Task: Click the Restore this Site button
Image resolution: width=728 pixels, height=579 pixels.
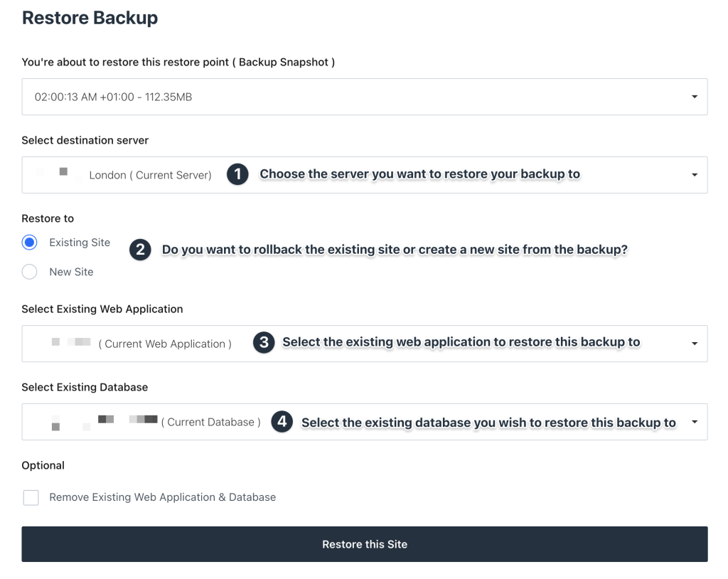Action: (x=365, y=544)
